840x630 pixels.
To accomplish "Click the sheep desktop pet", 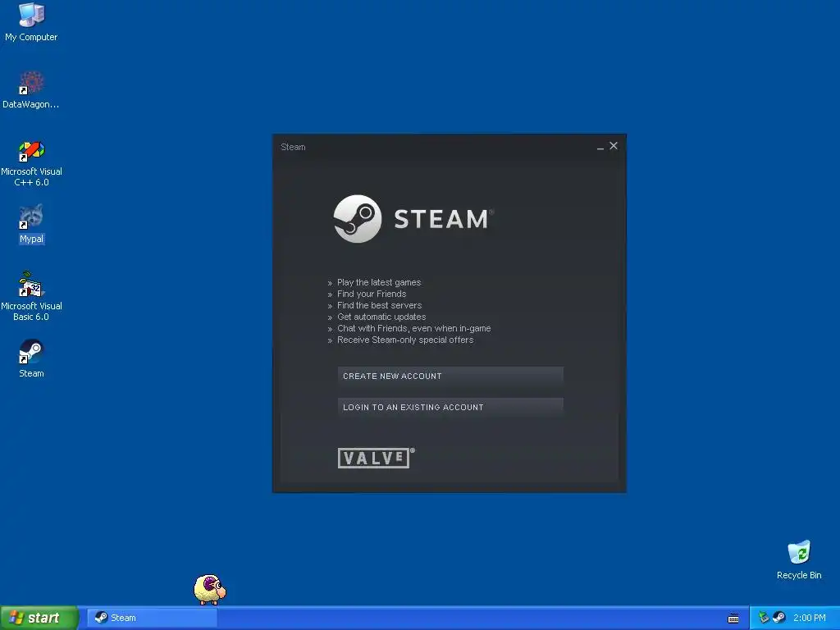I will [x=209, y=589].
